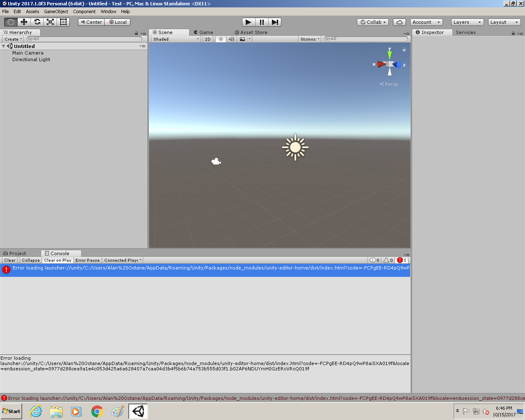This screenshot has width=525, height=420.
Task: Toggle scene lighting sun icon
Action: 221,39
